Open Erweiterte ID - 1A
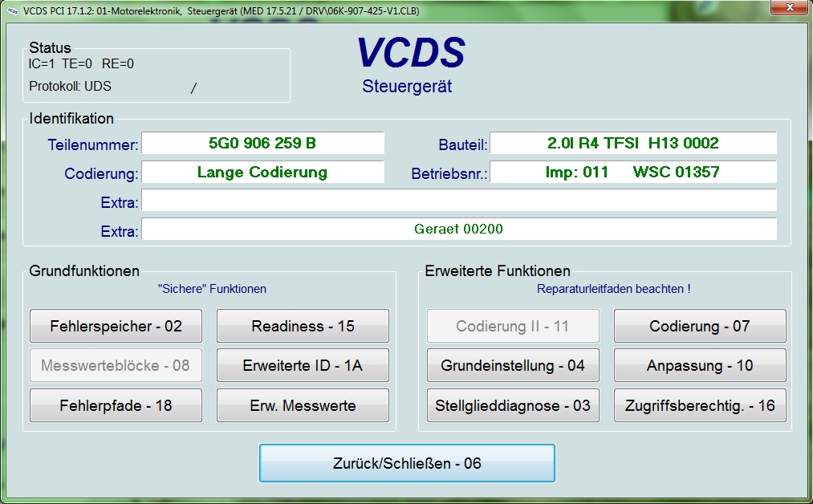 [x=303, y=366]
